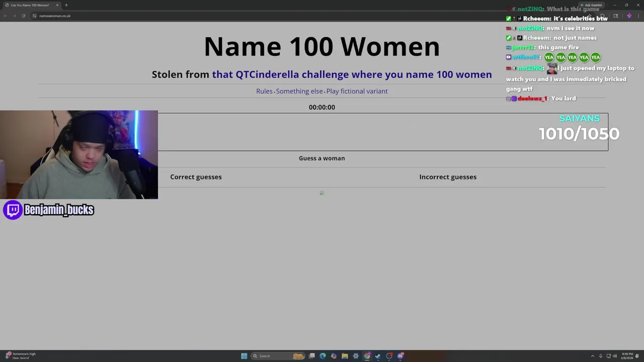Go forward in browser history

(x=14, y=16)
